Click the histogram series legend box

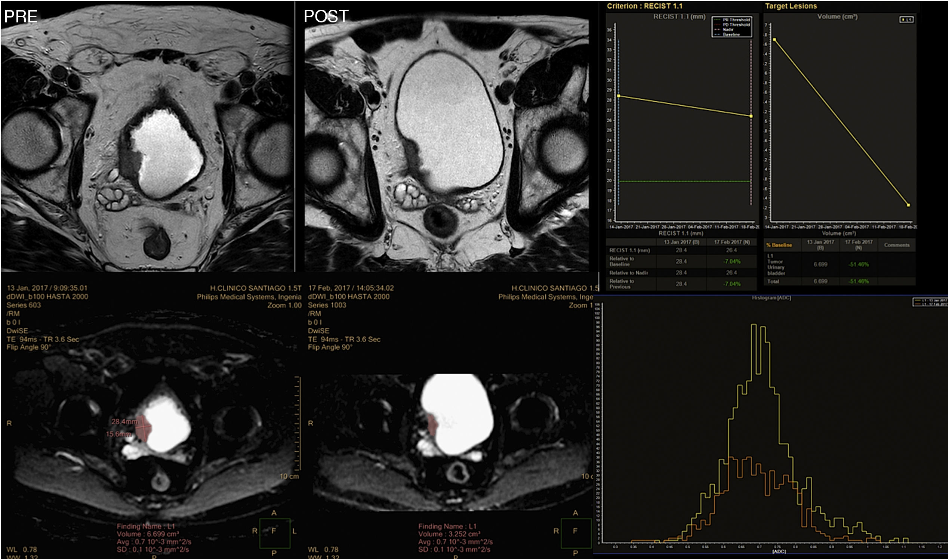[931, 302]
